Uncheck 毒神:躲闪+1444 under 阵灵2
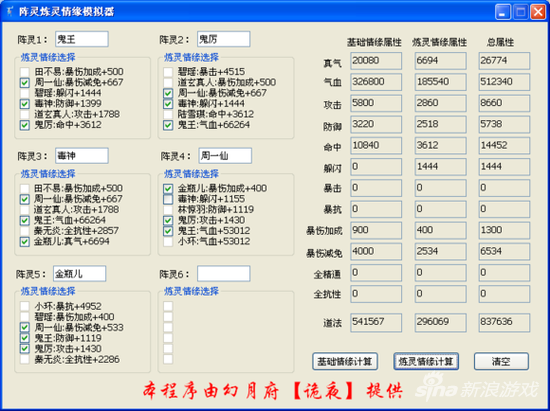550x411 pixels. pyautogui.click(x=168, y=103)
